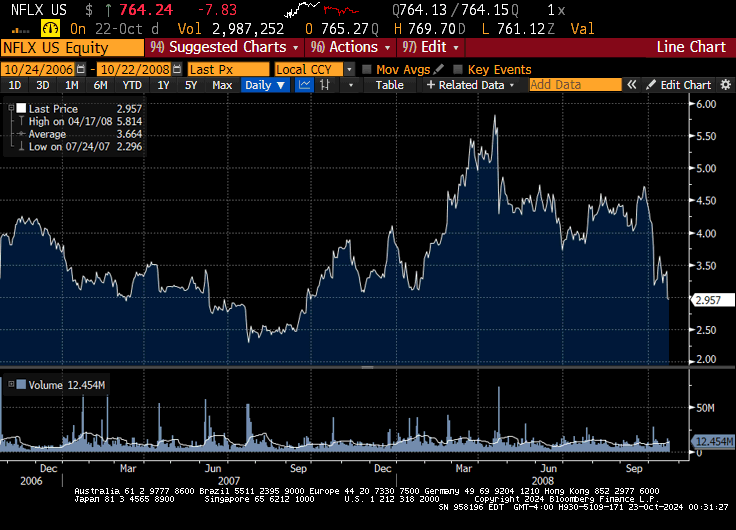The height and width of the screenshot is (530, 736).
Task: Click the Last Price white legend swatch
Action: (x=21, y=108)
